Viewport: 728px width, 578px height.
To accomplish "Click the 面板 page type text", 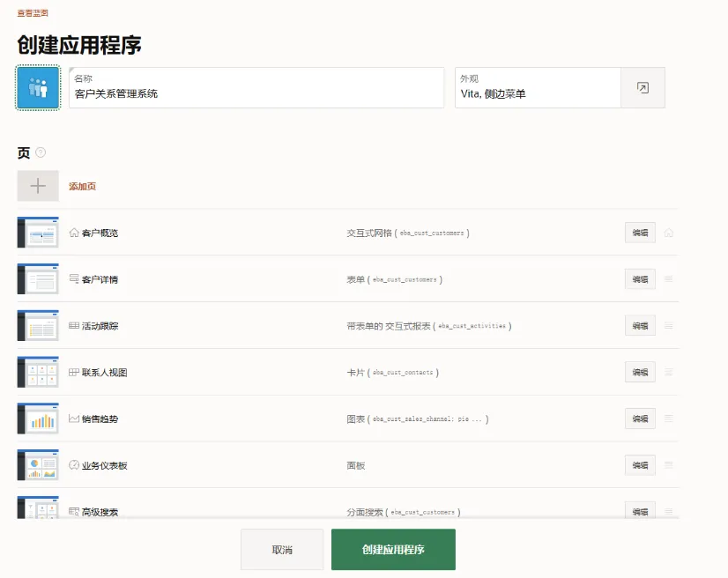I will click(x=356, y=465).
